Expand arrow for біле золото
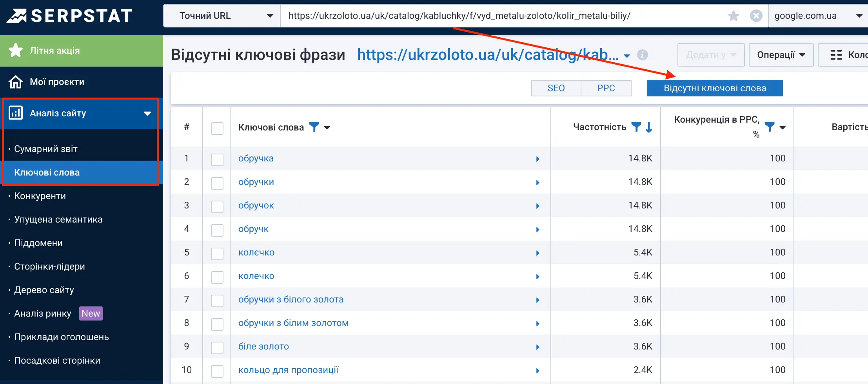This screenshot has width=868, height=384. coord(538,347)
